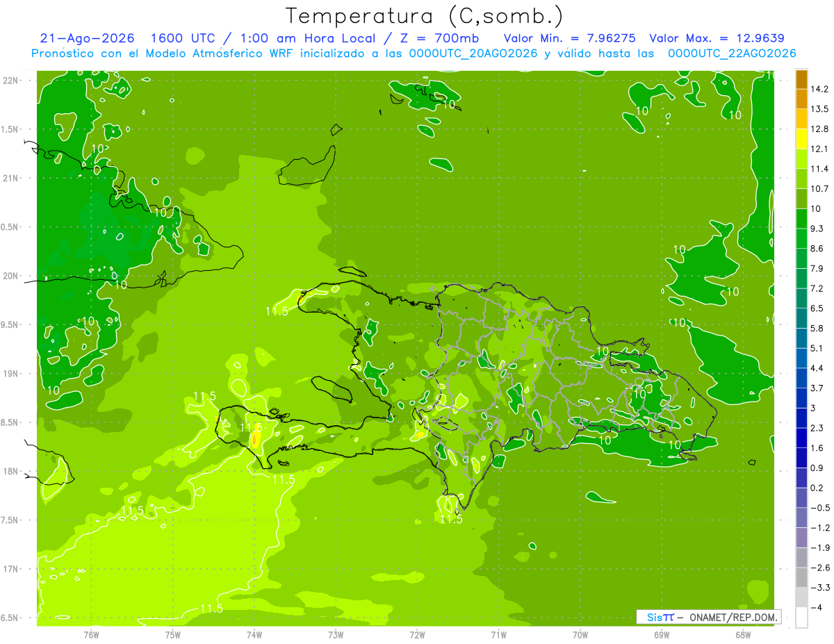Screen dimensions: 834x644
Task: Click the '18N' latitude label
Action: (x=10, y=471)
